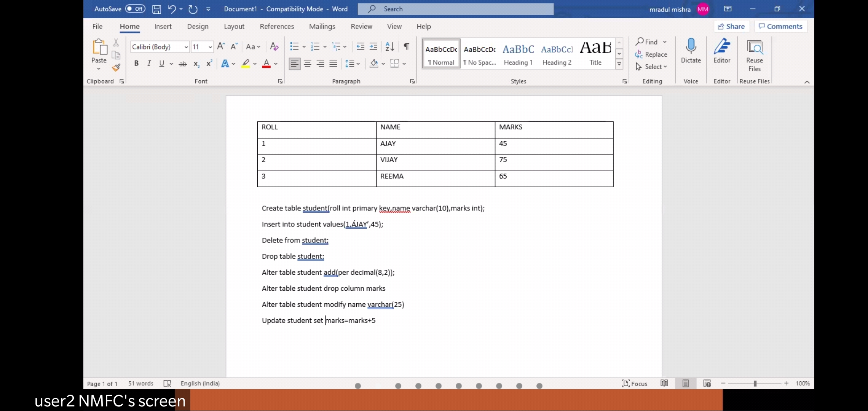Click the Sort A-Z icon
The height and width of the screenshot is (411, 868).
389,46
